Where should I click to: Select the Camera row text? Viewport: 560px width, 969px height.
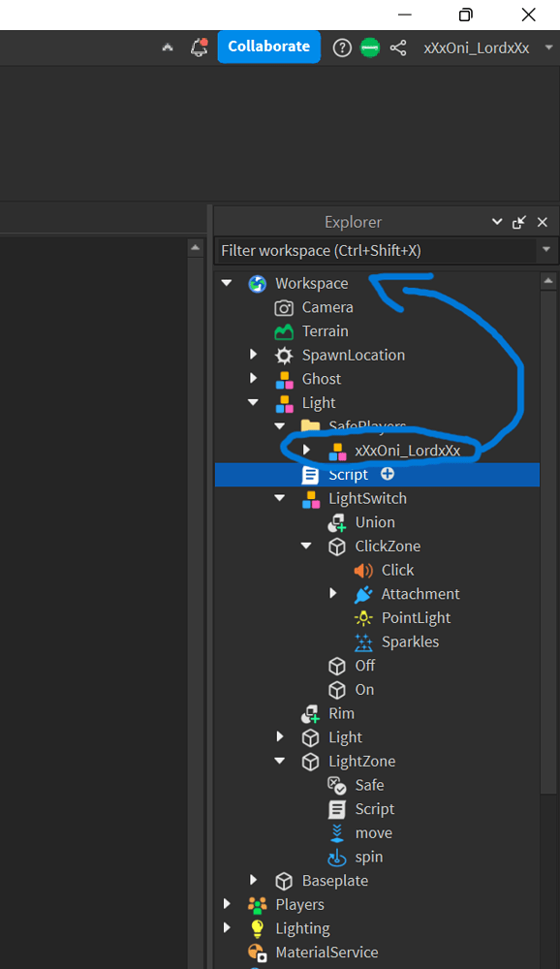pyautogui.click(x=327, y=307)
